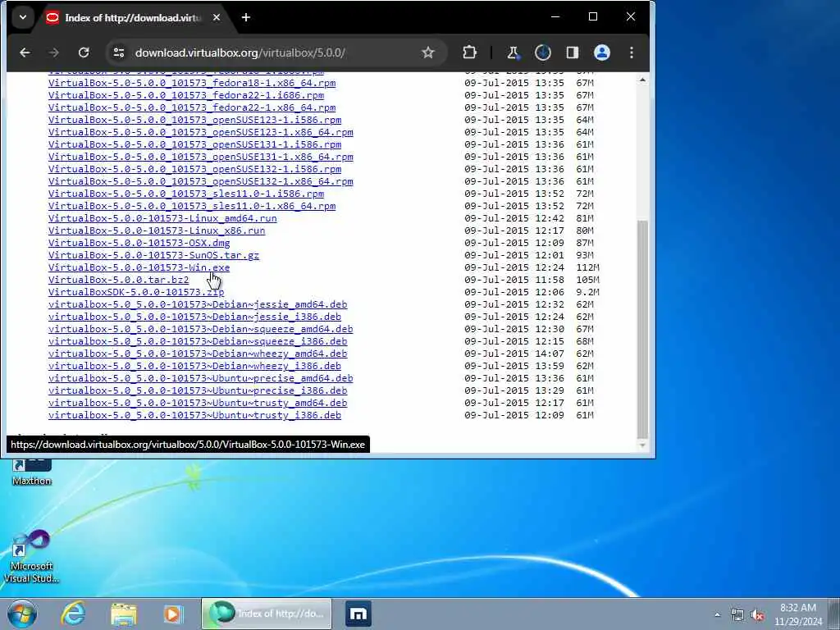Download VirtualBox-5.0.0-101573-OSX.dmg

pos(139,243)
